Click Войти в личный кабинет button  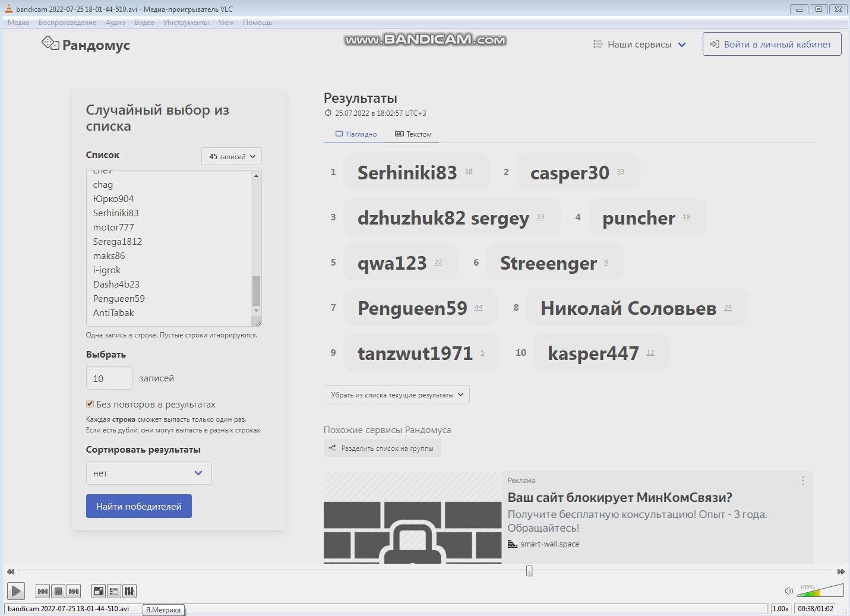click(772, 45)
